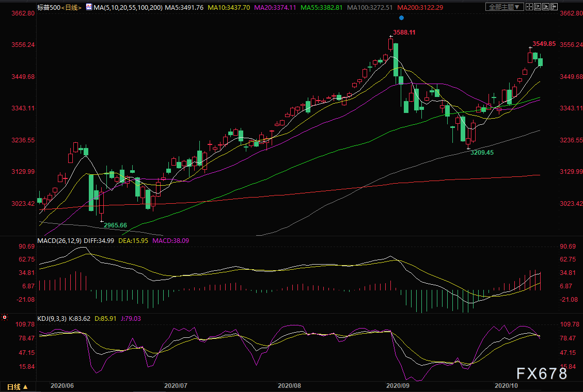
Task: Toggle the MA5 legend value
Action: [x=184, y=7]
